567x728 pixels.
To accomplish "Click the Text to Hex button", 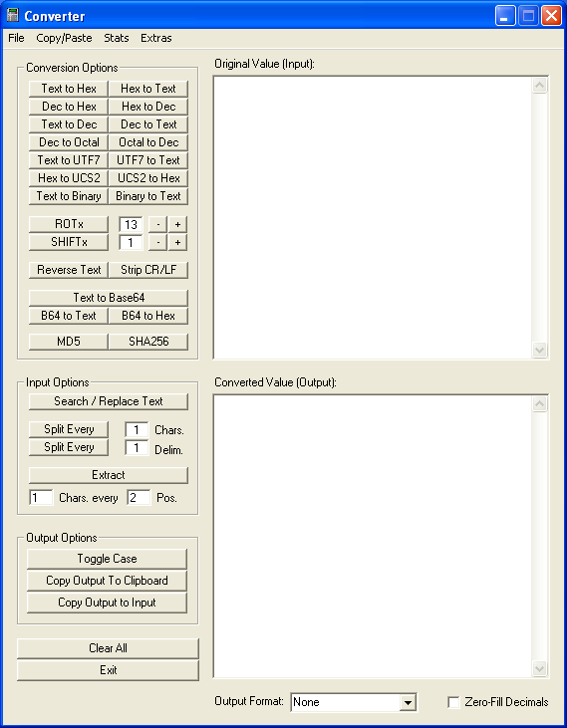I will click(69, 89).
